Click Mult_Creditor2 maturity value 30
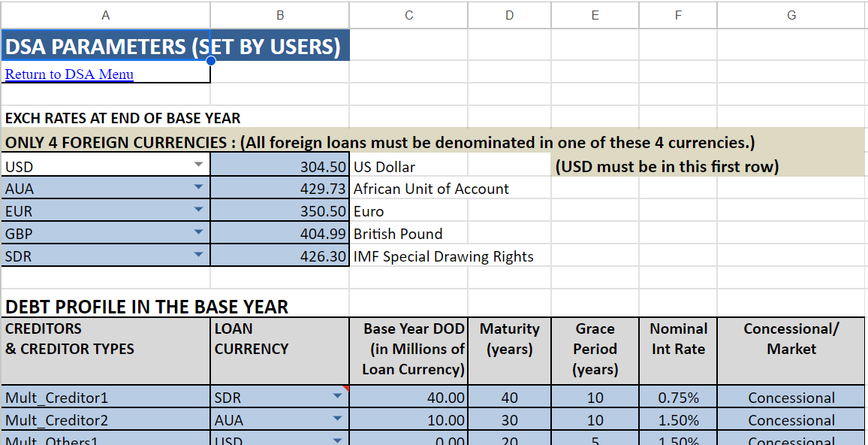 click(509, 420)
